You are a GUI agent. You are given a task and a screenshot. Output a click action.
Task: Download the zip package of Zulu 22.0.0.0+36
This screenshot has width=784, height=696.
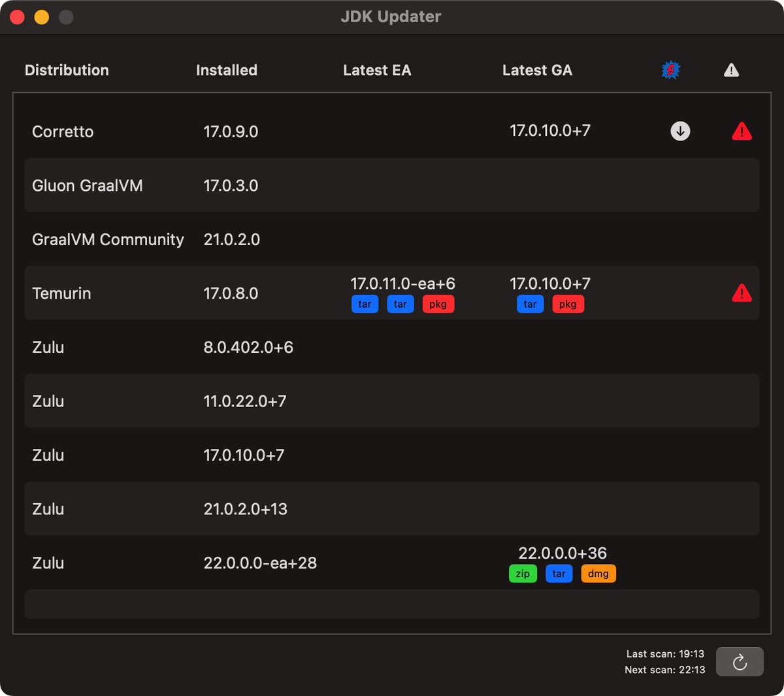(523, 574)
